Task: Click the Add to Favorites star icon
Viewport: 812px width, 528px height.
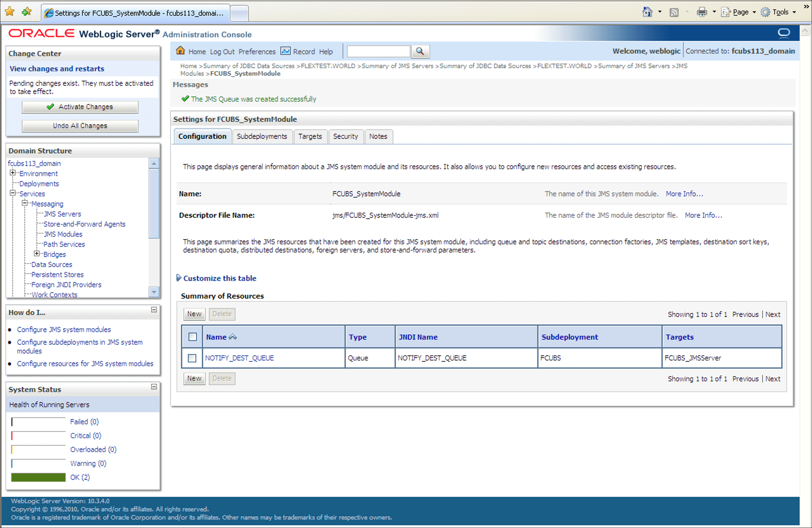Action: (x=27, y=12)
